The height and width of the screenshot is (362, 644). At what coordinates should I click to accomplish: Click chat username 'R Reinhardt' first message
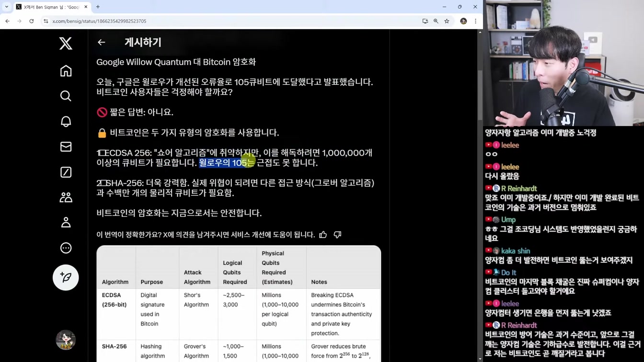click(x=519, y=189)
